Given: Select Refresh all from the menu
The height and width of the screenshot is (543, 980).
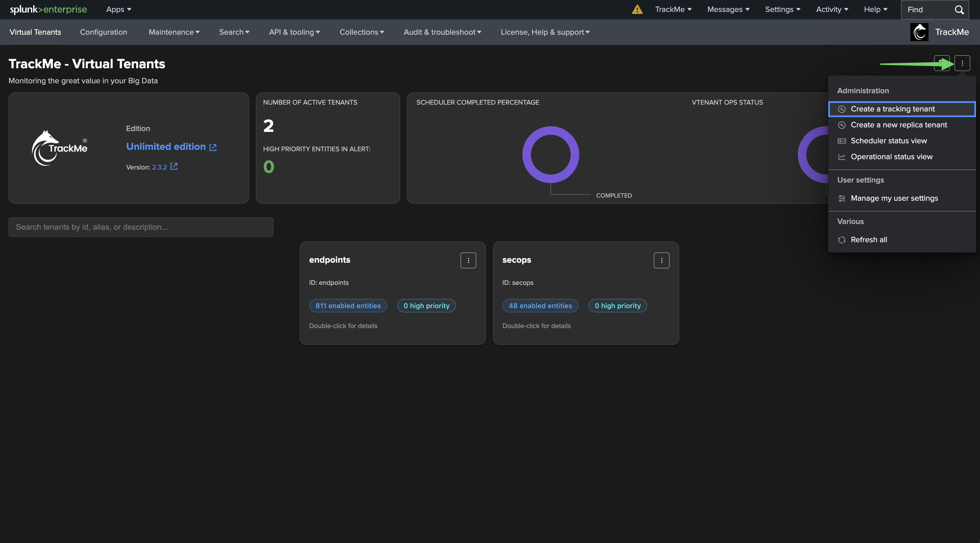Looking at the screenshot, I should (869, 240).
